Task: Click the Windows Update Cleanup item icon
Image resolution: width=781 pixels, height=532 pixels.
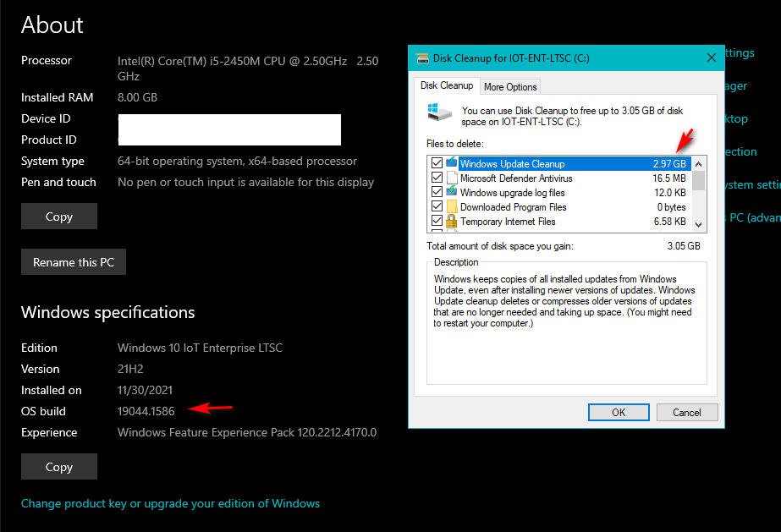Action: pos(452,162)
